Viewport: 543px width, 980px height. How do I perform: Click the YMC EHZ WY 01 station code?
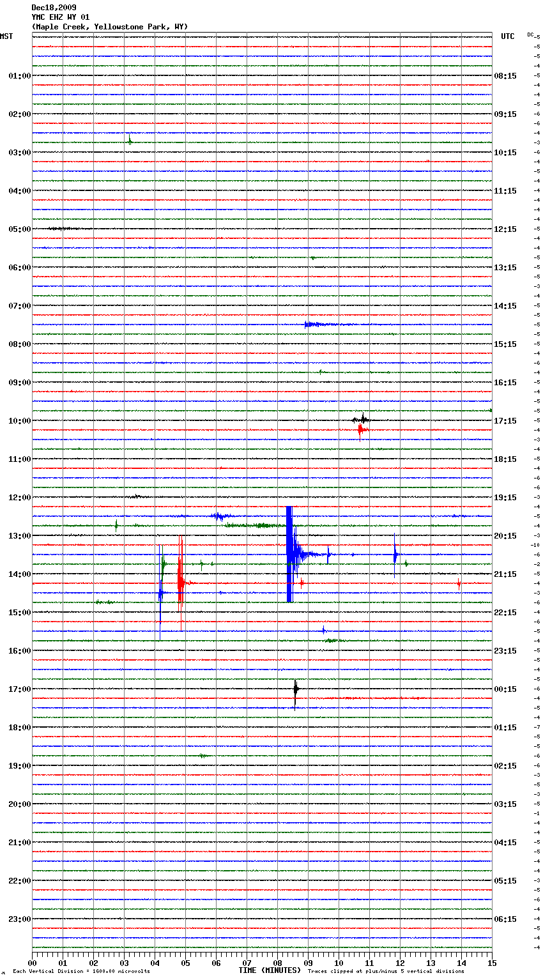[x=61, y=17]
